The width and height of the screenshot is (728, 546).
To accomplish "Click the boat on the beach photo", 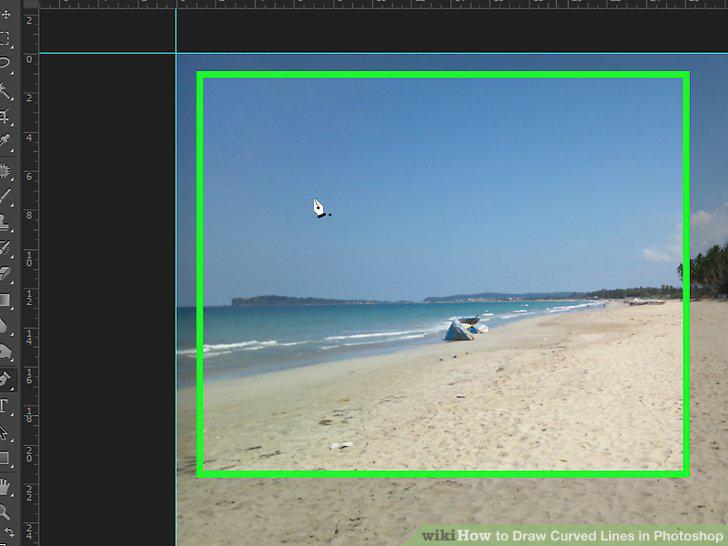I will coord(466,328).
